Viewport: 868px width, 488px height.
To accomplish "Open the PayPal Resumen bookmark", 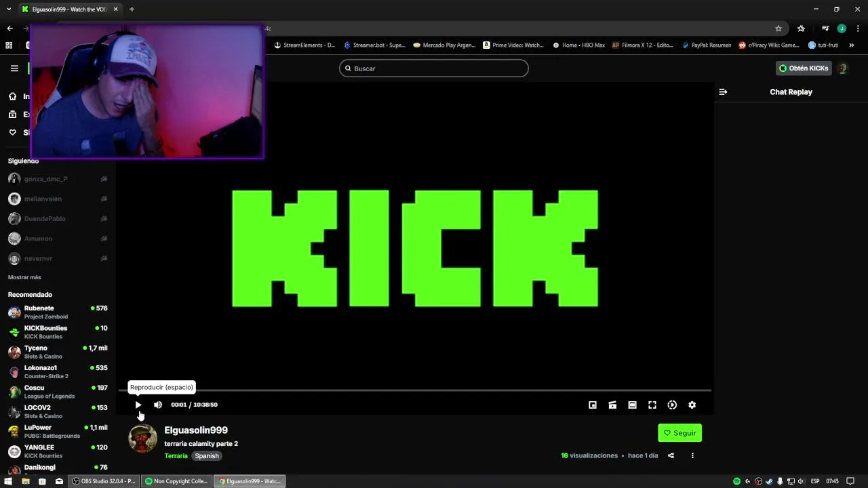I will pyautogui.click(x=707, y=45).
